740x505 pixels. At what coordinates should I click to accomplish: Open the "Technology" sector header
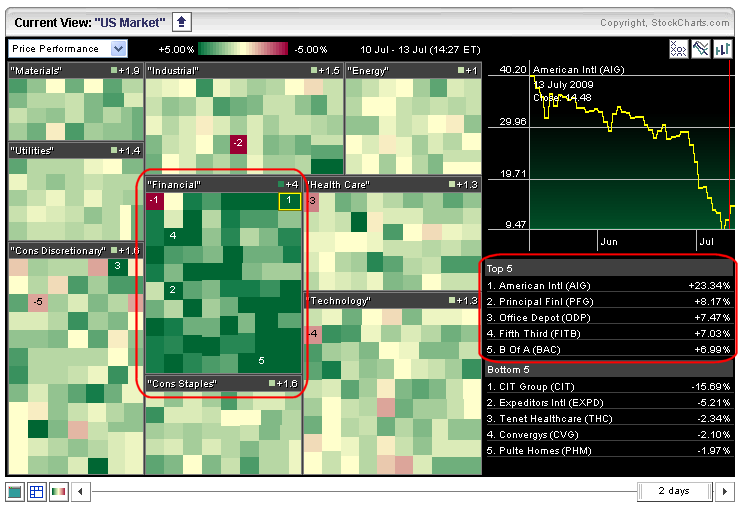click(393, 301)
